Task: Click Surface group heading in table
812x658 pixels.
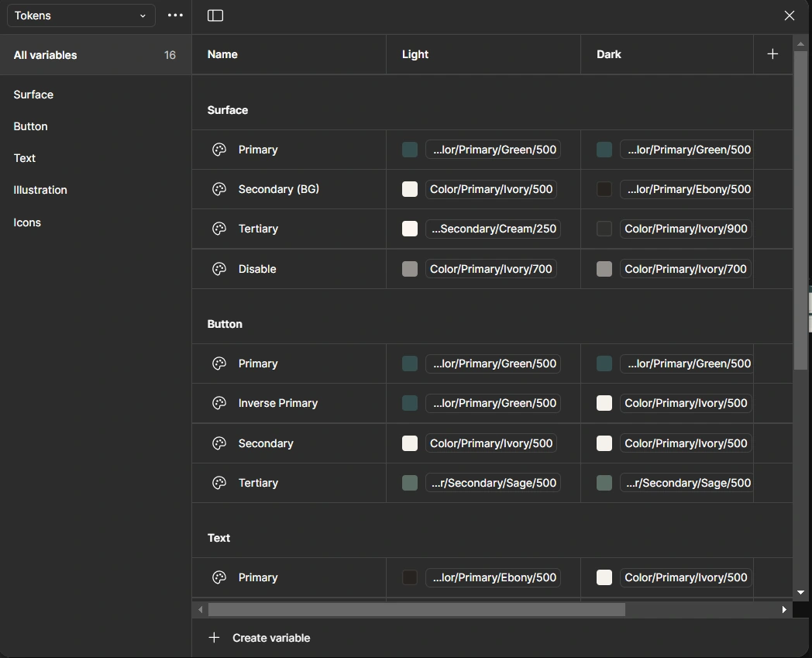Action: [x=228, y=110]
